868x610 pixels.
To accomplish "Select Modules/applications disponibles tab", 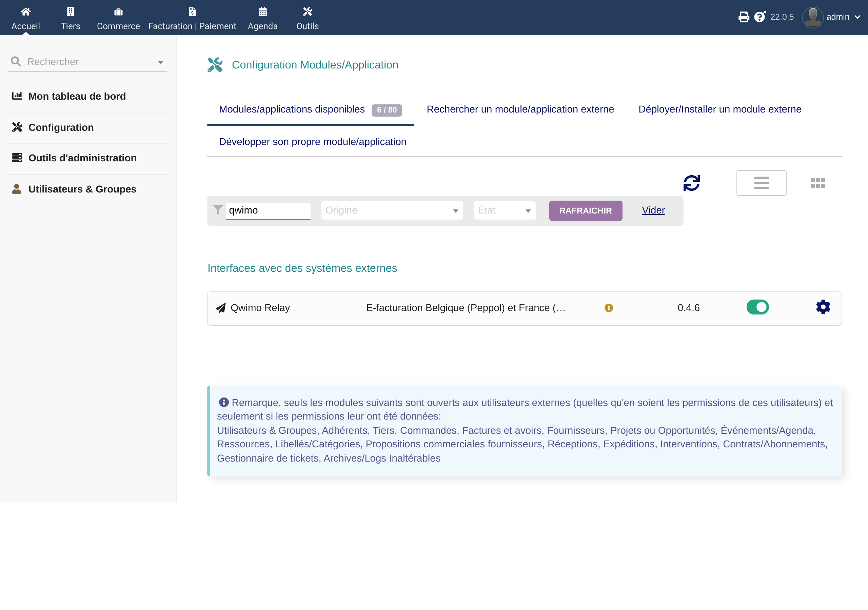I will (x=292, y=109).
